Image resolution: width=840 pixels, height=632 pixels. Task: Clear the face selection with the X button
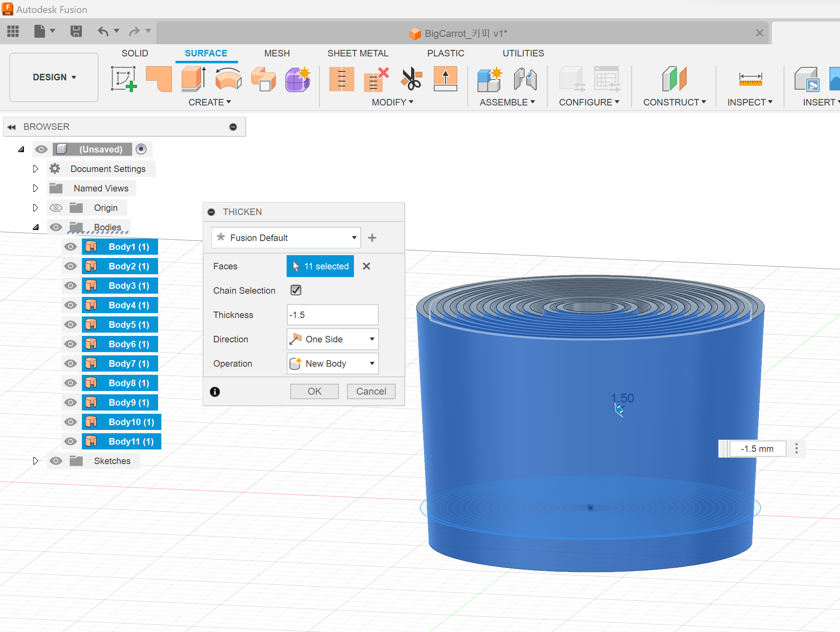(366, 266)
